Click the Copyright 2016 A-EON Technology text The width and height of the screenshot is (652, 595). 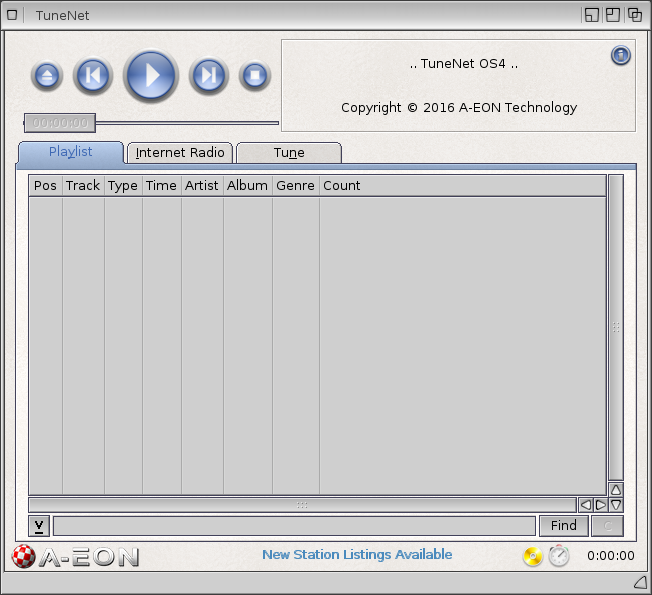459,108
